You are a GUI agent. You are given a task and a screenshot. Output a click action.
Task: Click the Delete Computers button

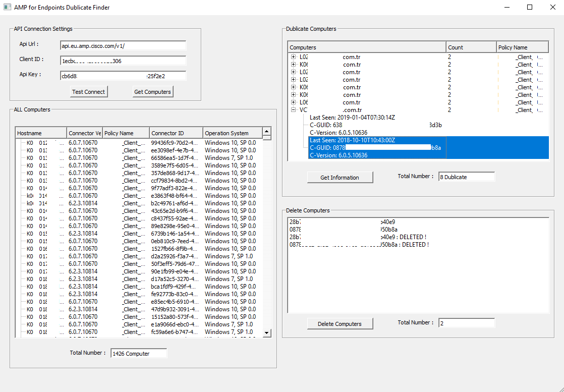pos(340,324)
